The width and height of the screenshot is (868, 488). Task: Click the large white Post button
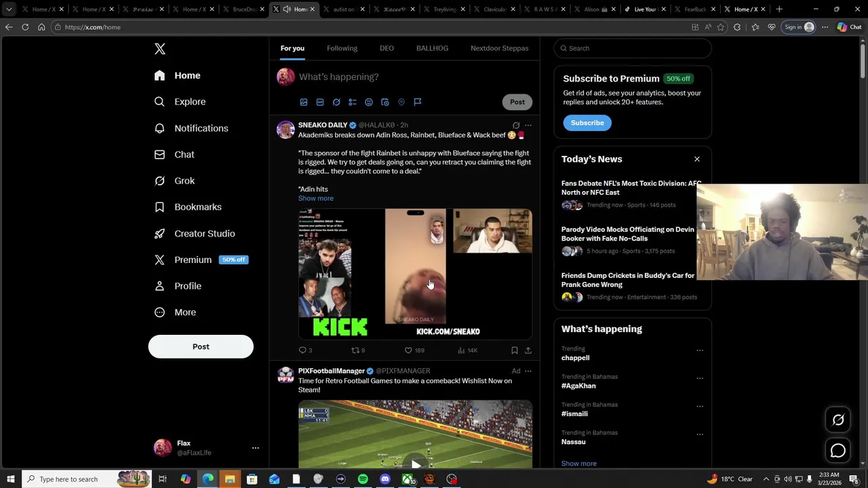pos(201,346)
